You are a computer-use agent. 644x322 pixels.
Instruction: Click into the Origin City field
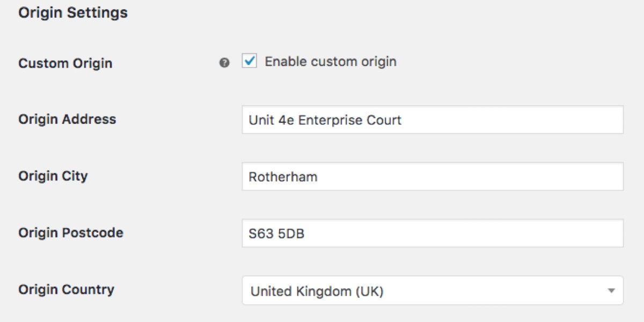433,177
